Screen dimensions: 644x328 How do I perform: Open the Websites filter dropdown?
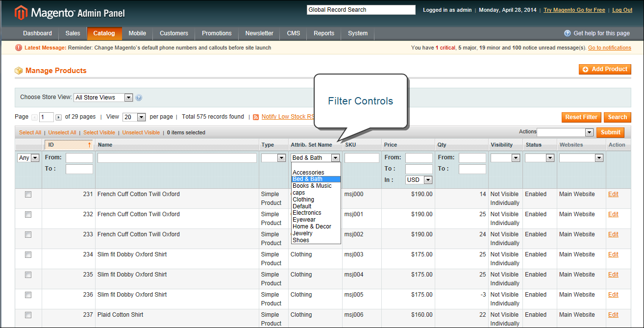(581, 158)
